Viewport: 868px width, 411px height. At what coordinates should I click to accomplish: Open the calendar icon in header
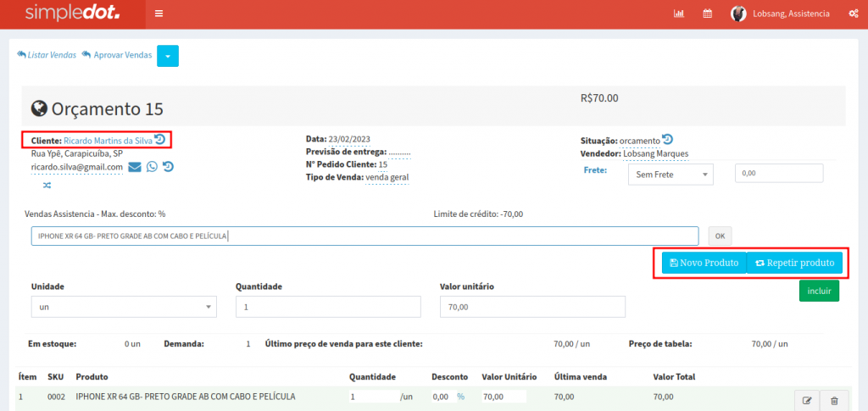tap(707, 14)
